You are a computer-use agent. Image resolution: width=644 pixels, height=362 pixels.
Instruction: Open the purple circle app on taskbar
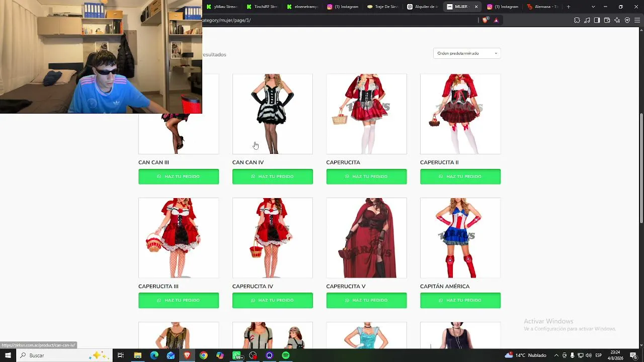[269, 355]
